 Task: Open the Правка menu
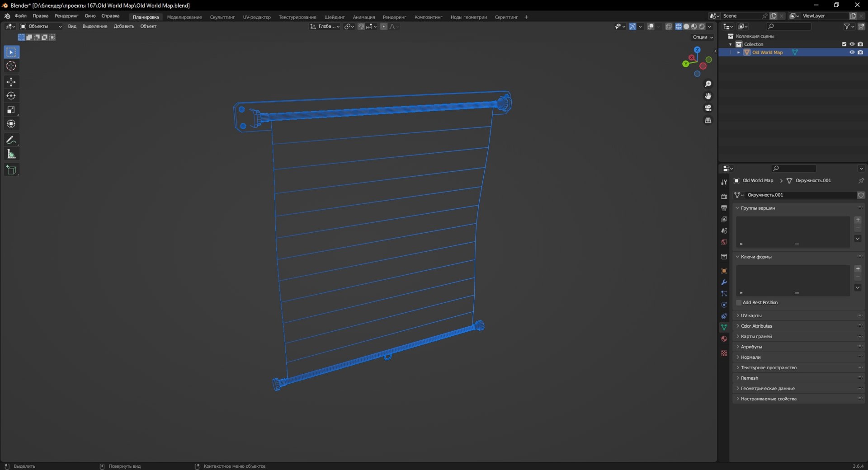point(40,16)
